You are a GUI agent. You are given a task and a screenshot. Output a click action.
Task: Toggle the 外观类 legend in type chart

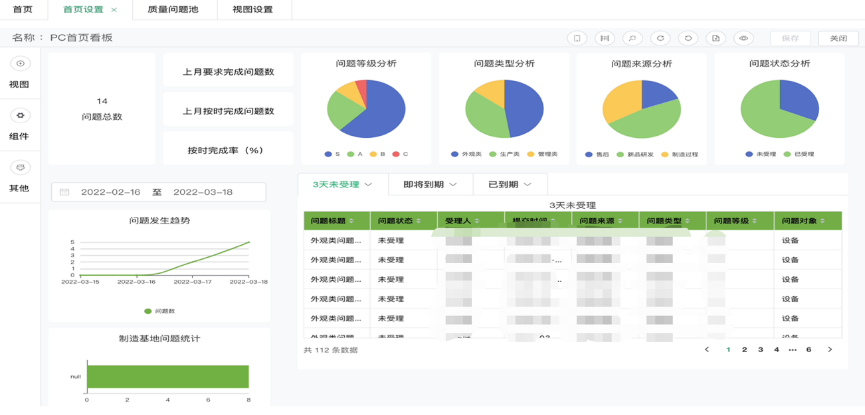point(466,154)
